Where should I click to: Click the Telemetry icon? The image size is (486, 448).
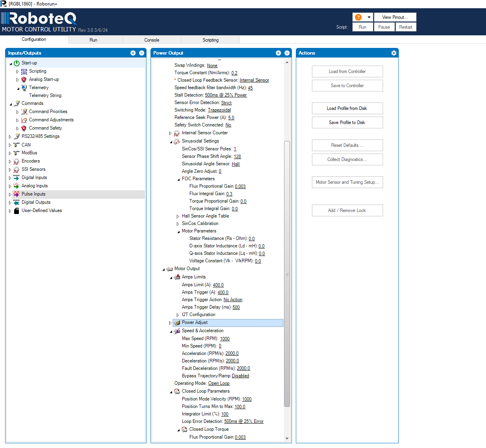point(24,88)
